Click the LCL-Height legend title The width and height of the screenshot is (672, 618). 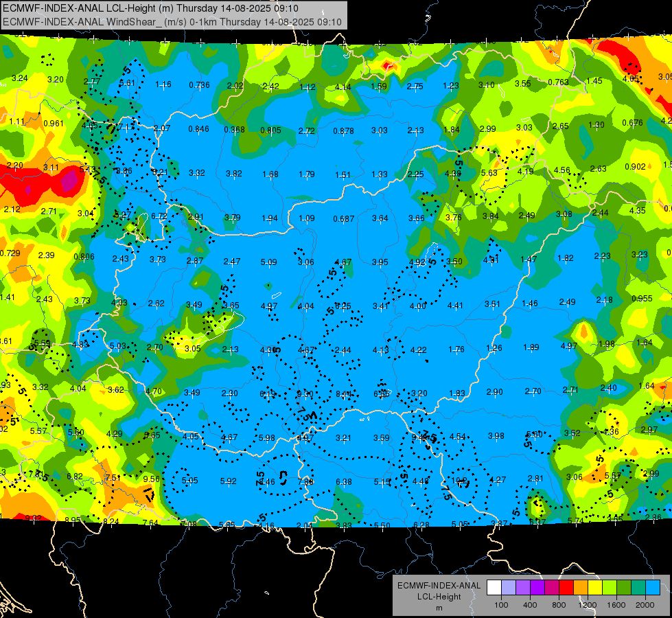439,597
